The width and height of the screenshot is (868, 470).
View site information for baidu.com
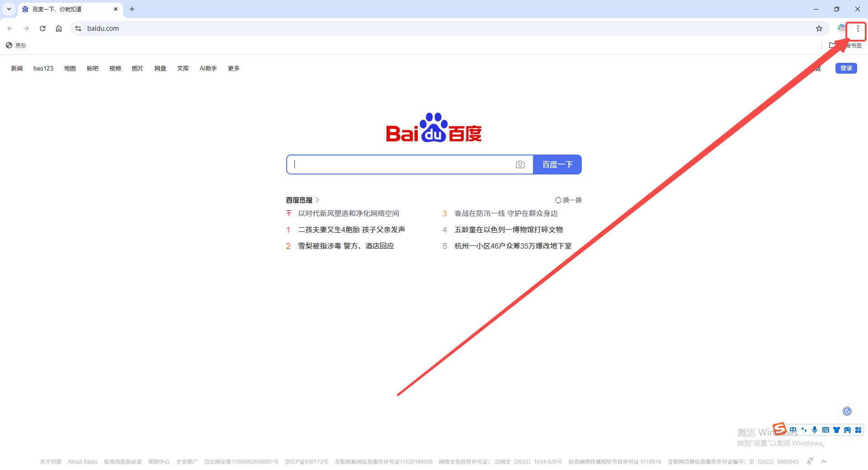click(78, 28)
